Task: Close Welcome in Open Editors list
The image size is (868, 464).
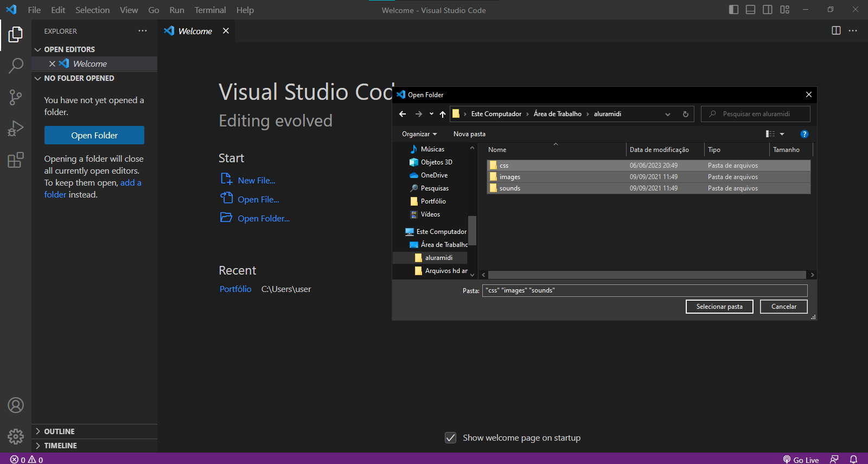Action: click(x=52, y=63)
